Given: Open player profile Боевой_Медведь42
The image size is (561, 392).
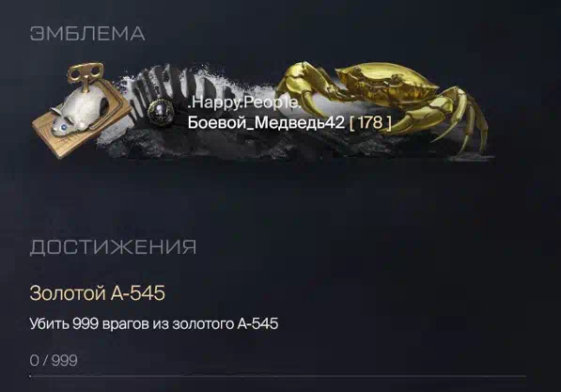Looking at the screenshot, I should pyautogui.click(x=266, y=122).
